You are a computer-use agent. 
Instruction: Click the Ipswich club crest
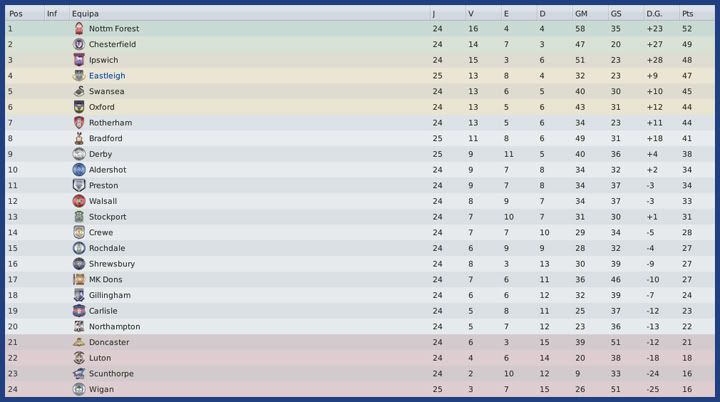point(79,60)
